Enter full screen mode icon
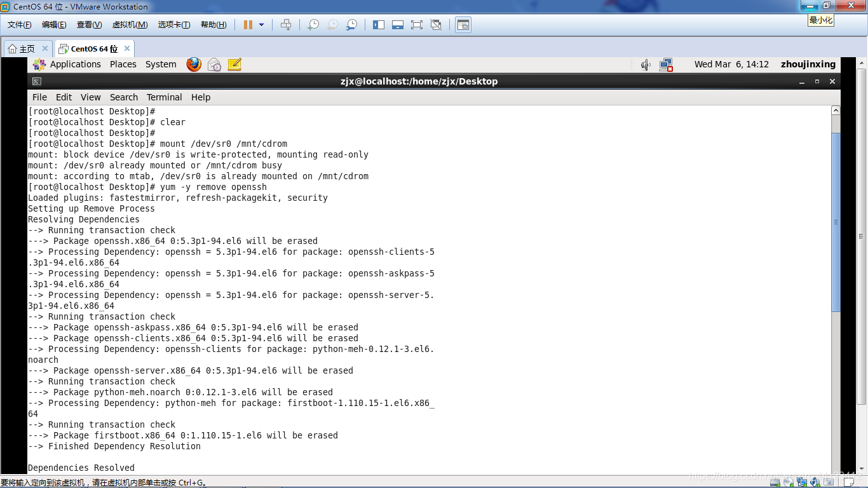The height and width of the screenshot is (488, 868). [417, 25]
